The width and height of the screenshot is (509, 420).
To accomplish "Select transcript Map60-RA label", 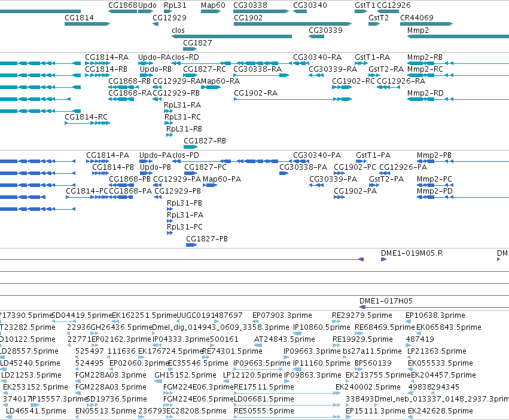I will (x=221, y=81).
